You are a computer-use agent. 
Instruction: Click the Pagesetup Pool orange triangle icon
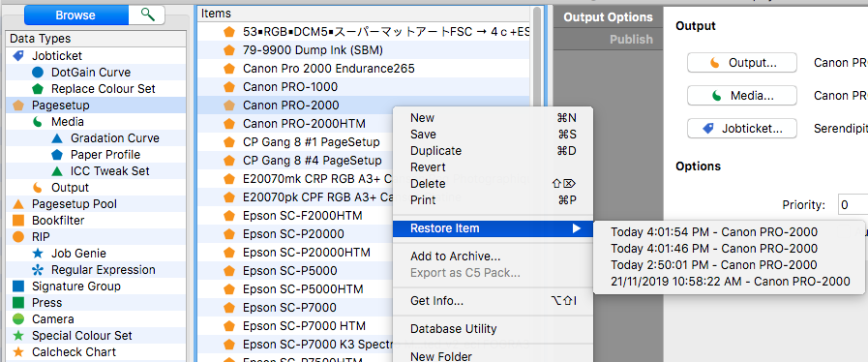coord(18,204)
